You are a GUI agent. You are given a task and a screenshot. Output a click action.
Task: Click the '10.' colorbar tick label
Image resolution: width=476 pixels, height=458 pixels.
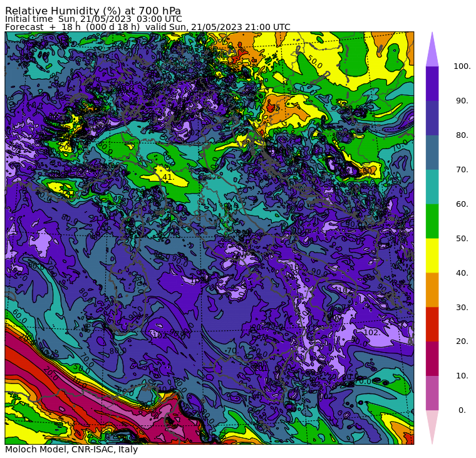pyautogui.click(x=462, y=376)
